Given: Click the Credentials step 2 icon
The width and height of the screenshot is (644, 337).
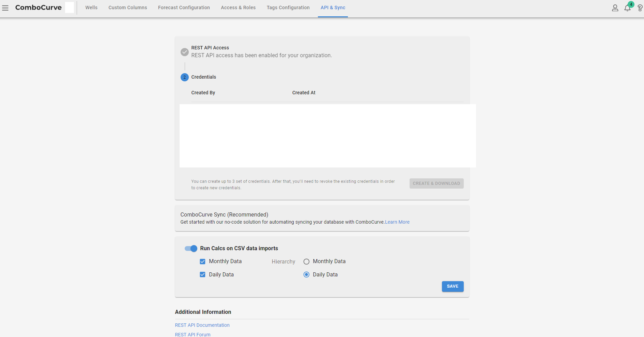Looking at the screenshot, I should (185, 77).
